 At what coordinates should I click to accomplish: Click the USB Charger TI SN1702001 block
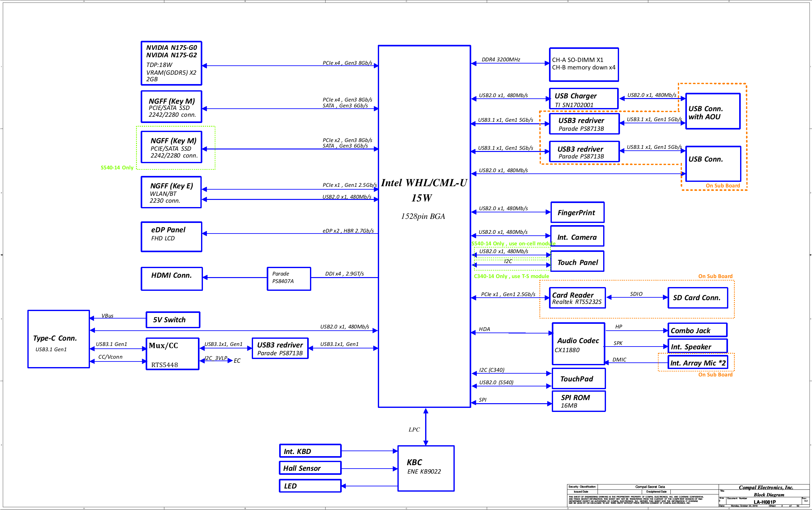click(584, 99)
